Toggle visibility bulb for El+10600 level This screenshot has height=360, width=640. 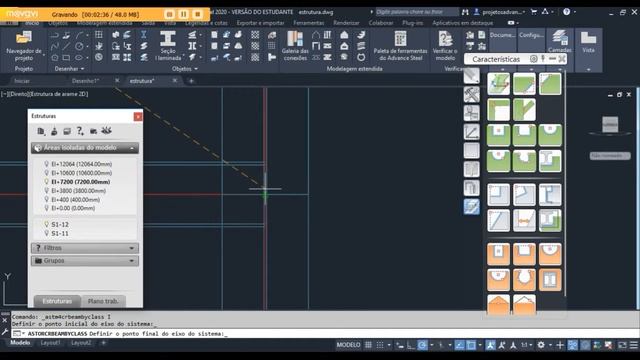point(47,173)
